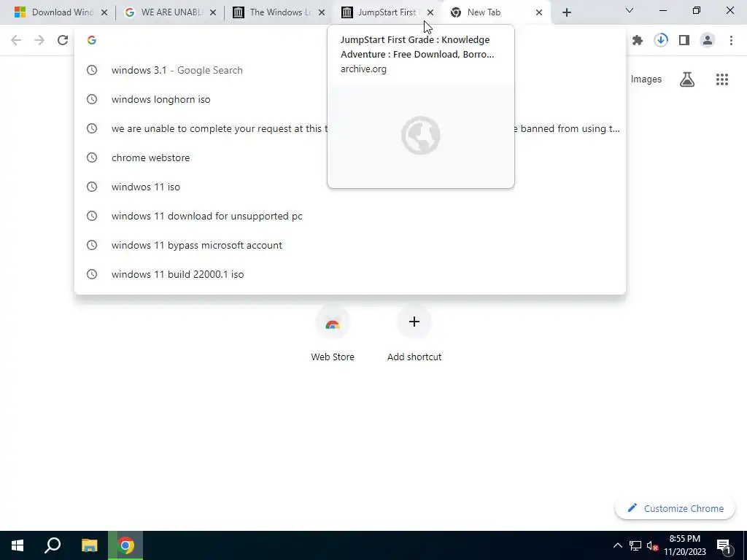The image size is (747, 560).
Task: Open the network status tray icon
Action: click(635, 545)
